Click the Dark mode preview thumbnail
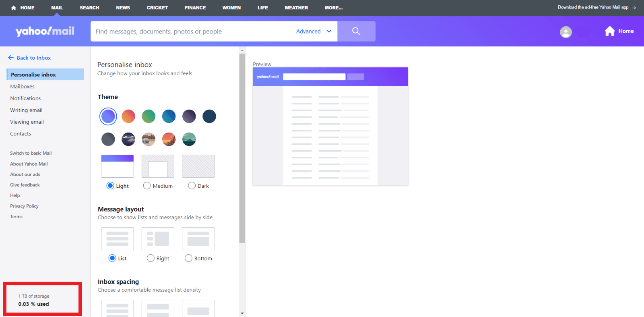Image resolution: width=644 pixels, height=317 pixels. (198, 166)
